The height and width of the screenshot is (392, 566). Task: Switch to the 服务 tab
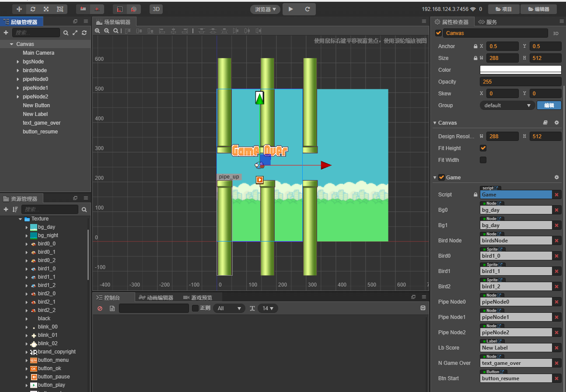(487, 22)
